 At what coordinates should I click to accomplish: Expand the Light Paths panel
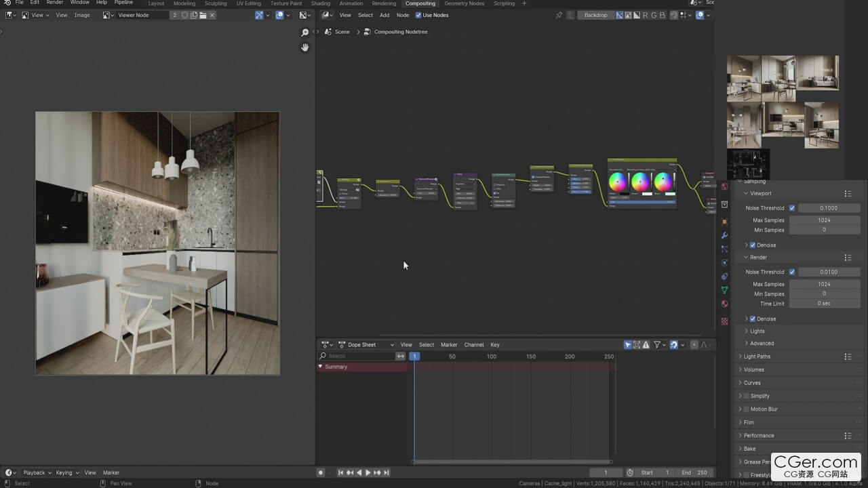point(757,357)
